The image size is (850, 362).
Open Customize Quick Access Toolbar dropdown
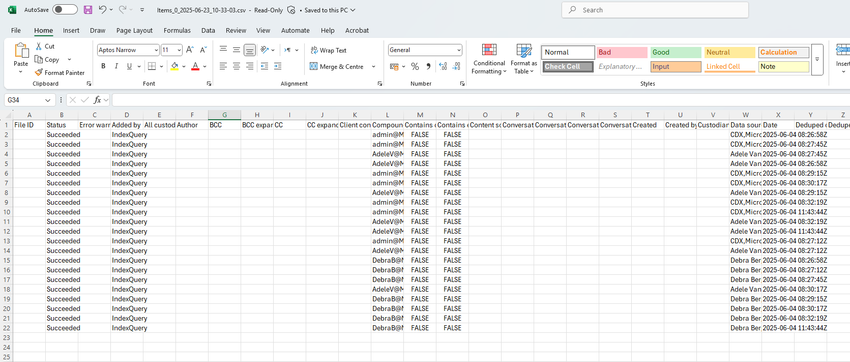point(142,10)
